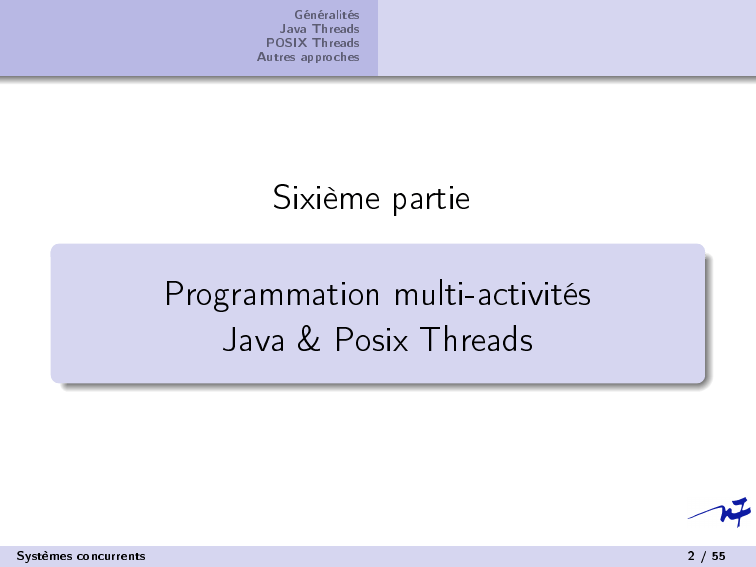Click the total page count 55

(x=719, y=555)
